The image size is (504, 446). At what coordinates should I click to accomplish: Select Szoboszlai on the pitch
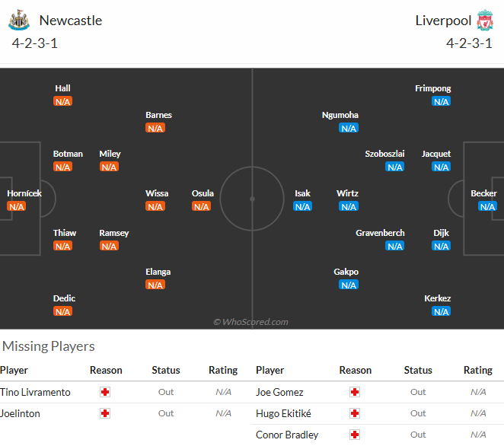[384, 154]
